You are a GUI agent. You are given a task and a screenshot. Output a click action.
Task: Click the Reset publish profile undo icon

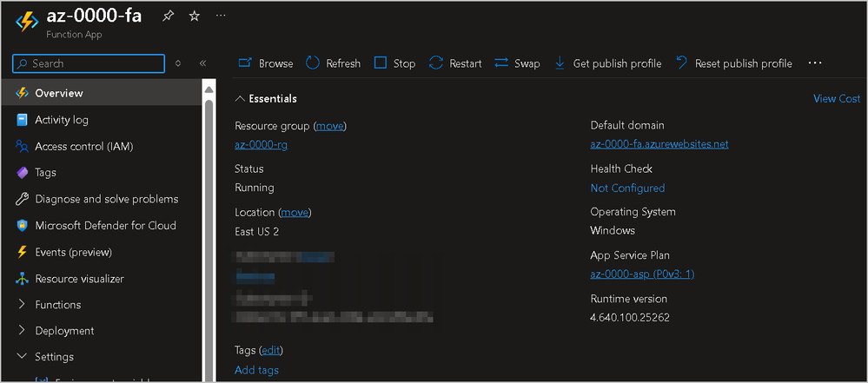coord(681,63)
